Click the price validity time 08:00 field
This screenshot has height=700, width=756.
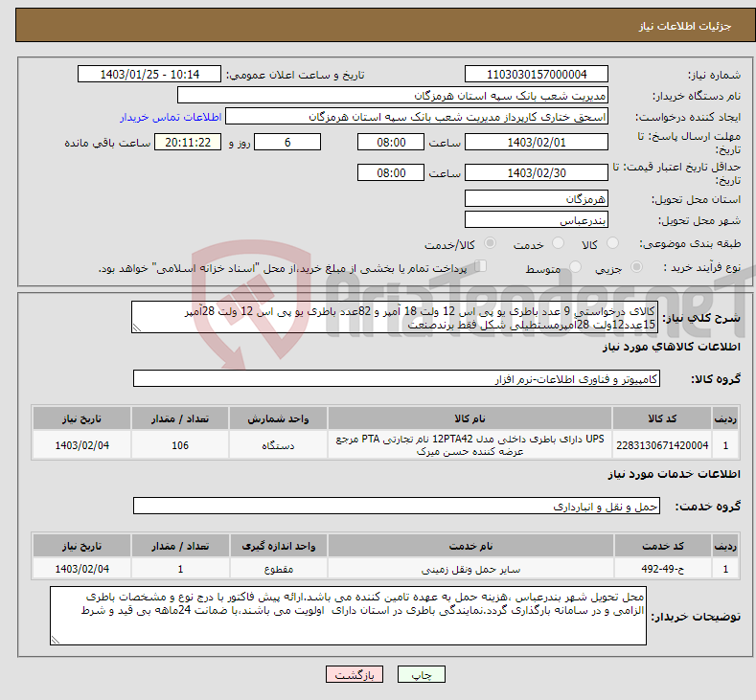(391, 173)
